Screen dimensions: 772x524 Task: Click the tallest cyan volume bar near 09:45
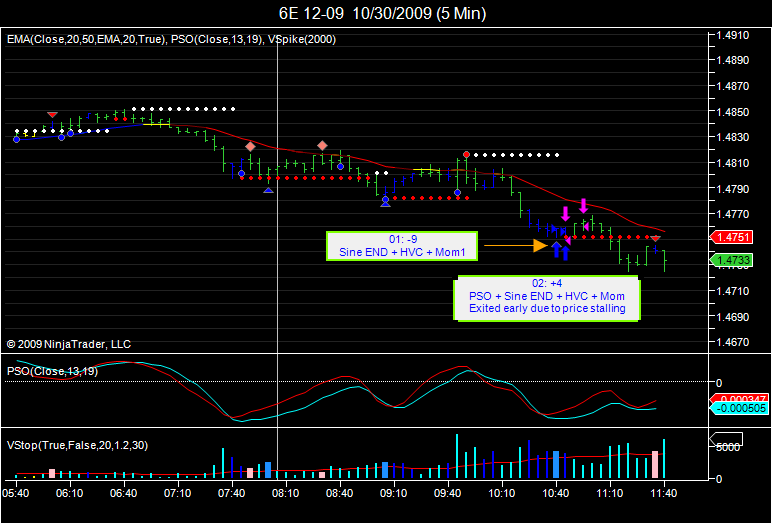(457, 456)
